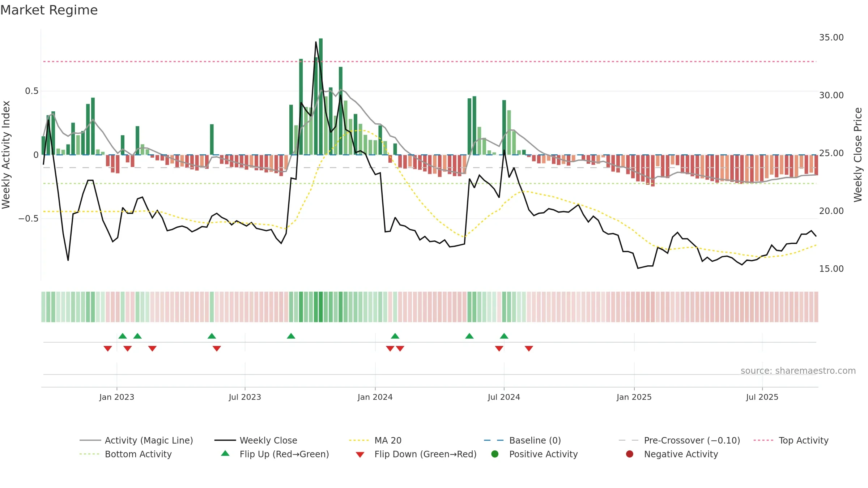Click the Weekly Activity Index axis title
The width and height of the screenshot is (868, 488).
click(x=6, y=155)
